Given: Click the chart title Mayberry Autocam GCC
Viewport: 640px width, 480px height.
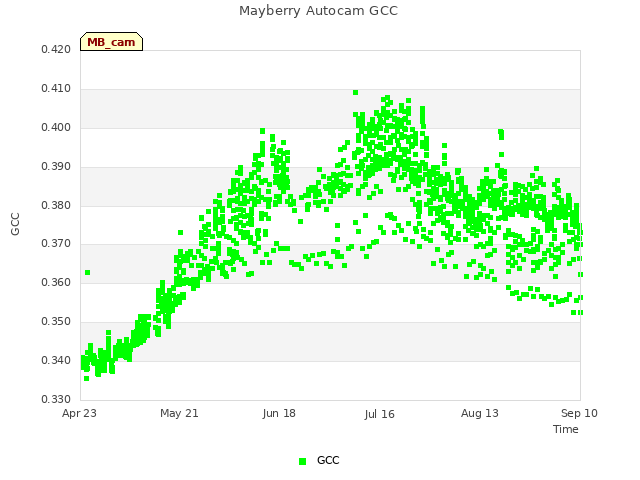Looking at the screenshot, I should tap(318, 11).
